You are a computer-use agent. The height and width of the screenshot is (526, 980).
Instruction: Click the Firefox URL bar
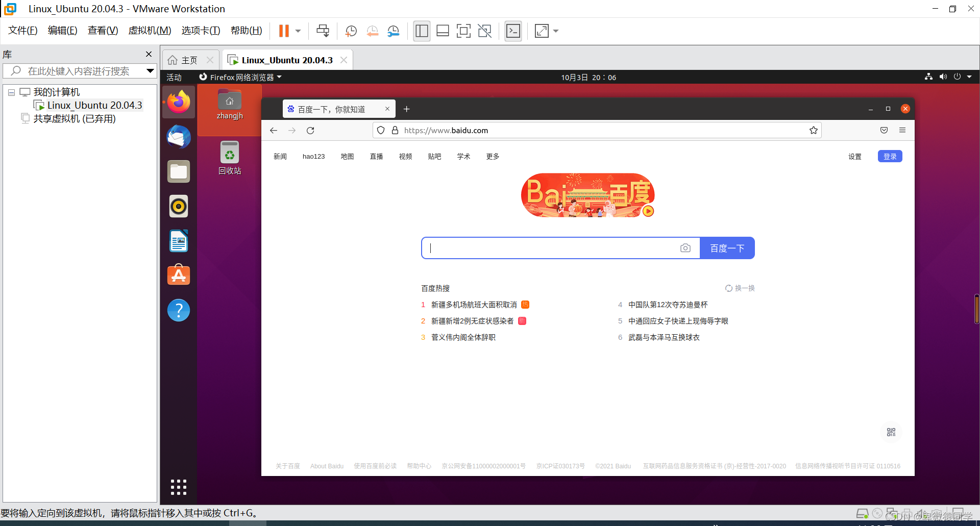click(597, 131)
